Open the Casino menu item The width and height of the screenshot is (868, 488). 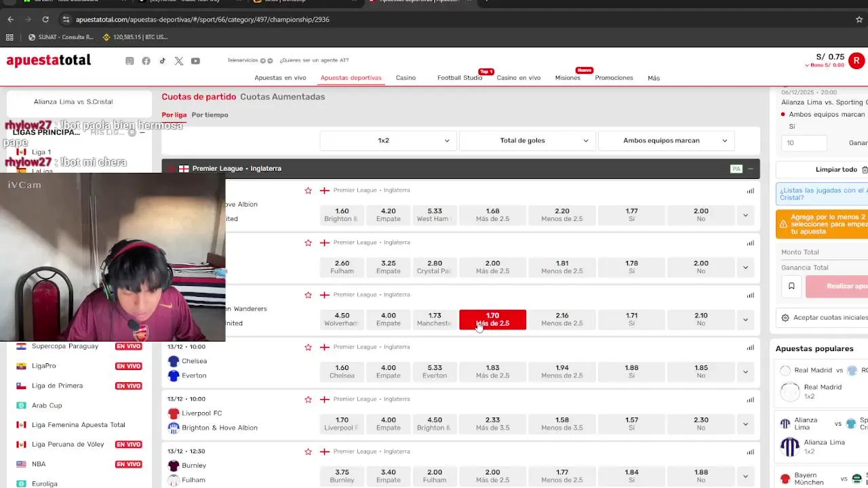(406, 78)
